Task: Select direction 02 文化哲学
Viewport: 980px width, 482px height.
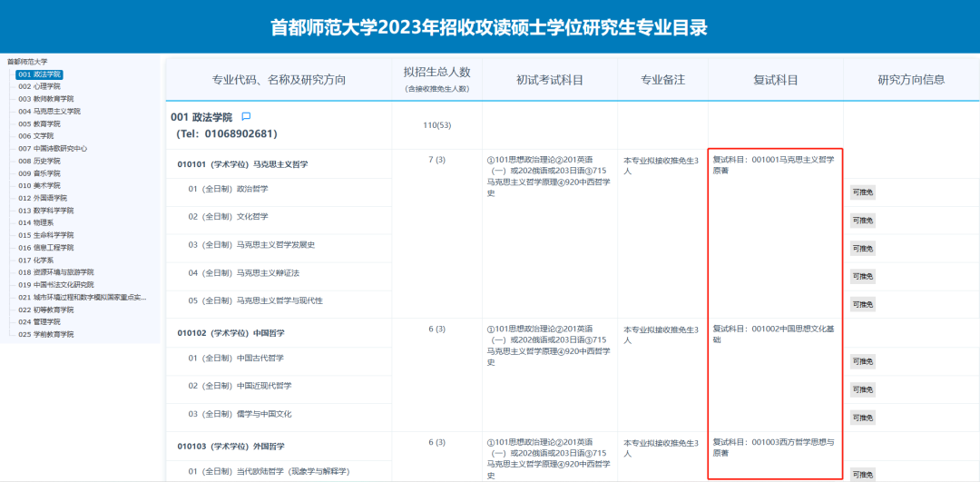Action: pos(228,216)
